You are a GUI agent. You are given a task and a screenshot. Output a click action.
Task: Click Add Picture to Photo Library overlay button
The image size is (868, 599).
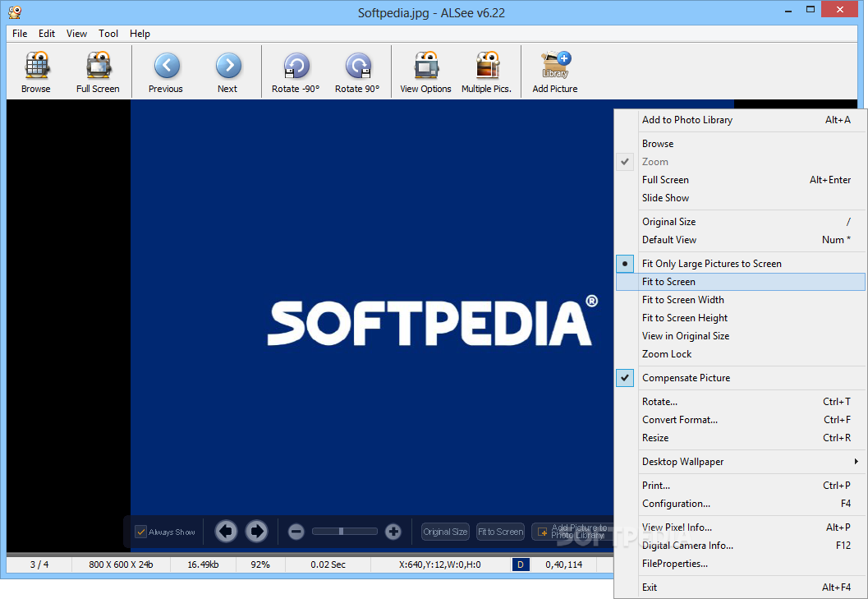point(572,532)
